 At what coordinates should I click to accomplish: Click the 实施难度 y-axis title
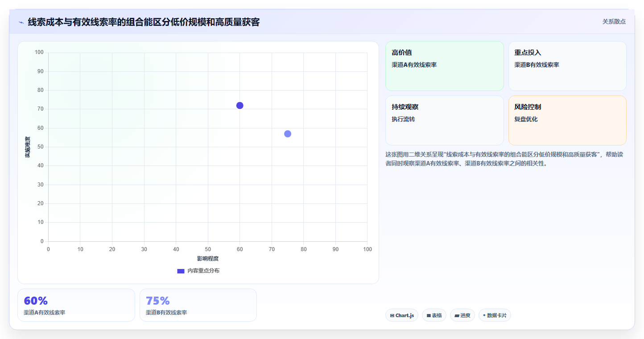pos(28,147)
